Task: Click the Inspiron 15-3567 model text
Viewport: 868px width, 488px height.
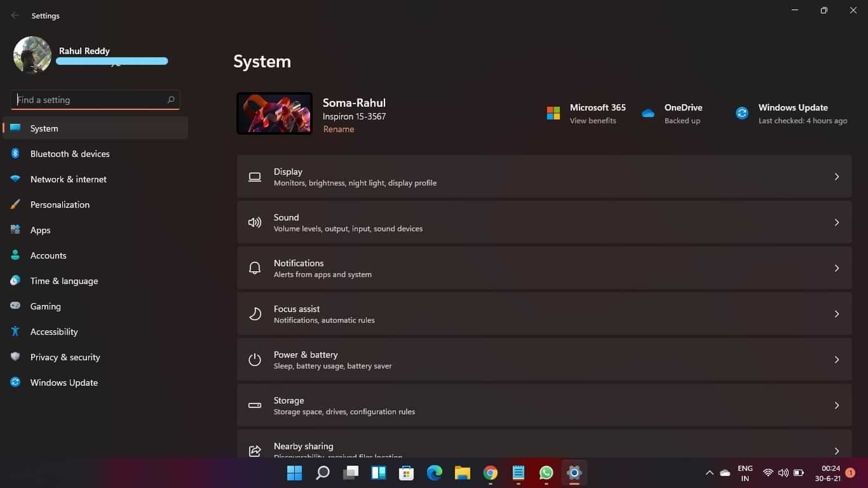Action: 354,116
